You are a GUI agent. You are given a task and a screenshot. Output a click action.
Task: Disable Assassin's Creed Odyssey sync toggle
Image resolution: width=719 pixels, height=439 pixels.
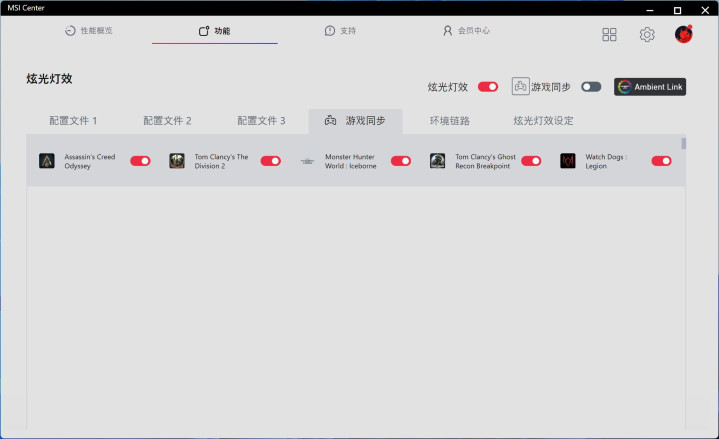[140, 161]
